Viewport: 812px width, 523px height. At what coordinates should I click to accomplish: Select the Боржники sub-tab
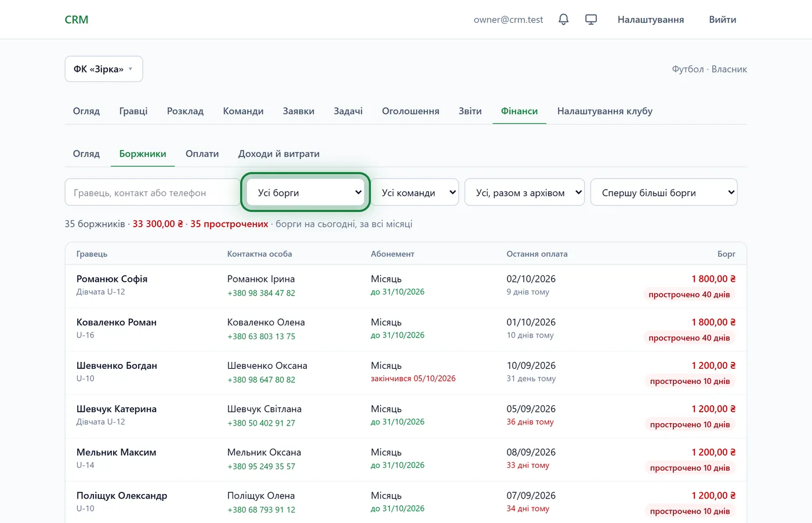pos(143,154)
